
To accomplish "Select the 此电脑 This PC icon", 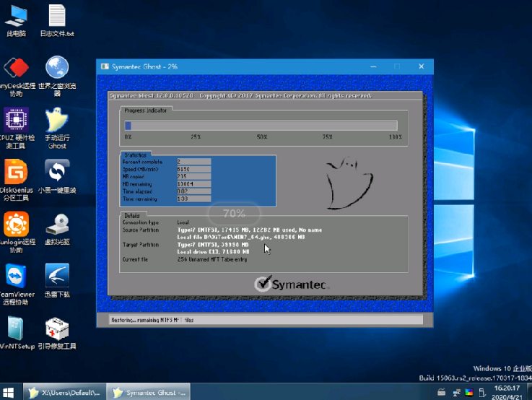I will (16, 16).
